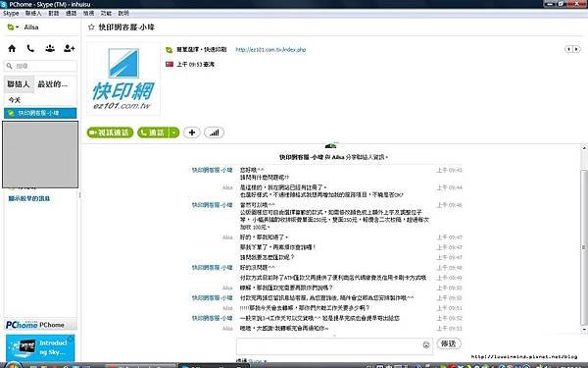Select contact 快印網客服-小瑋 in list
The image size is (588, 368).
(40, 113)
